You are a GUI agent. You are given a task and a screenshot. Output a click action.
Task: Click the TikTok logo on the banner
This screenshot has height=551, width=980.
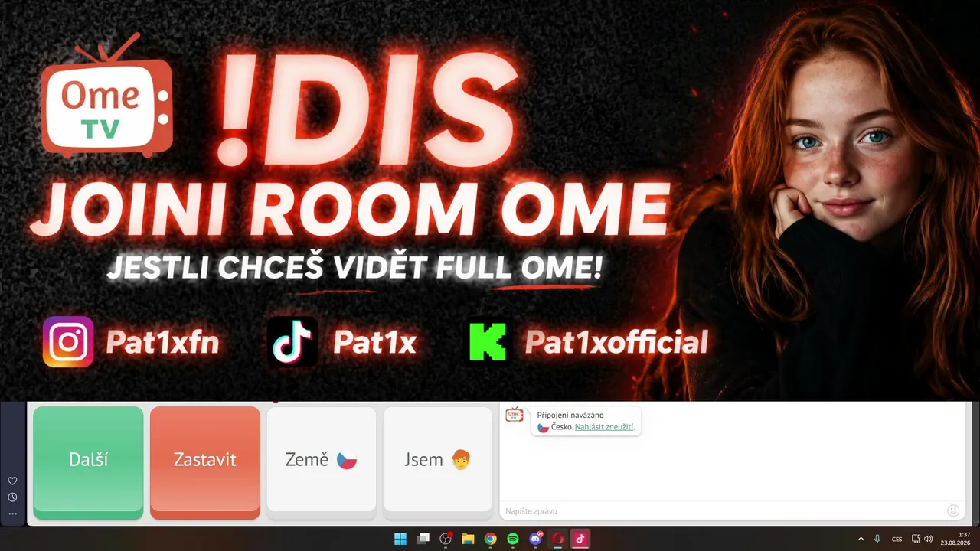(x=292, y=342)
